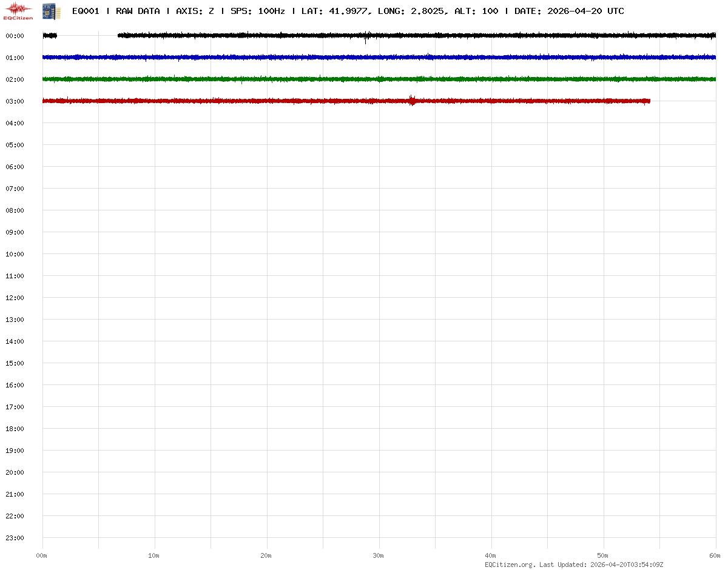Viewport: 728px width, 570px height.
Task: Select the 02:00 hour row label
Action: point(15,79)
